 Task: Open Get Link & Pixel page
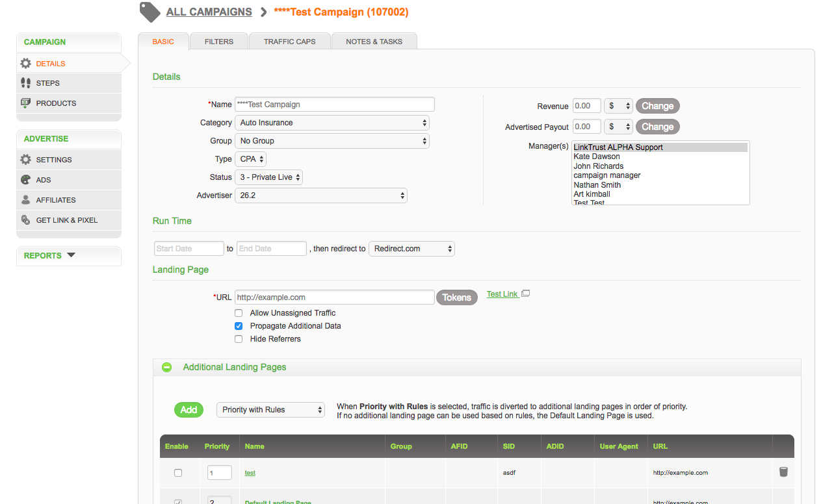[x=69, y=220]
